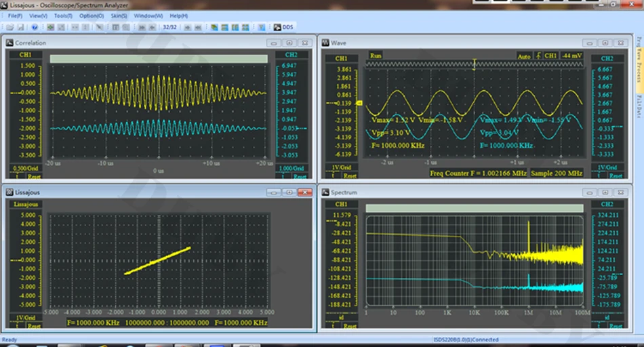Click the trigger position marker on Wave timeline
This screenshot has width=644, height=347.
tap(474, 64)
